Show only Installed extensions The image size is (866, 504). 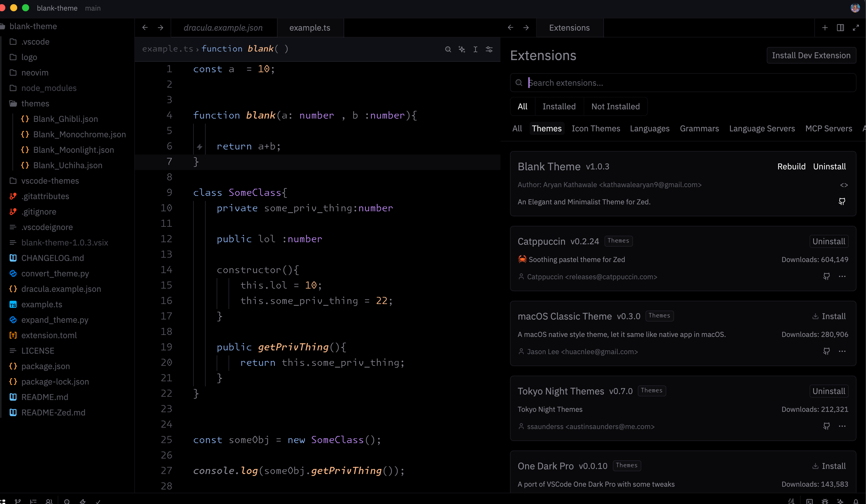559,106
